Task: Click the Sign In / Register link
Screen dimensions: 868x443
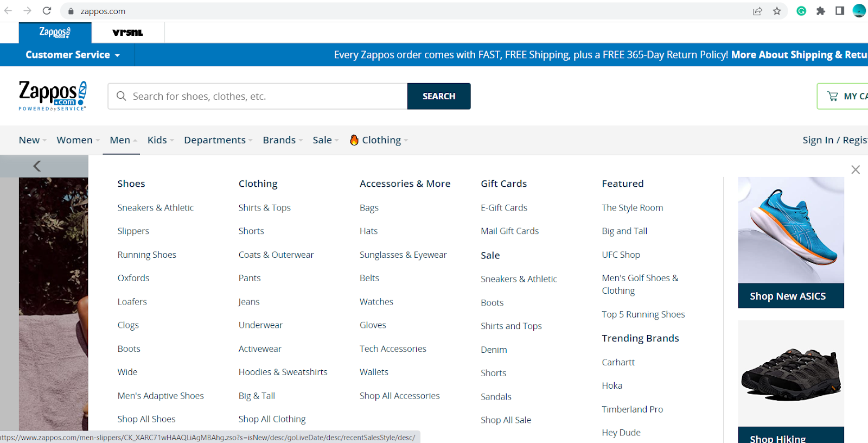Action: pos(835,140)
